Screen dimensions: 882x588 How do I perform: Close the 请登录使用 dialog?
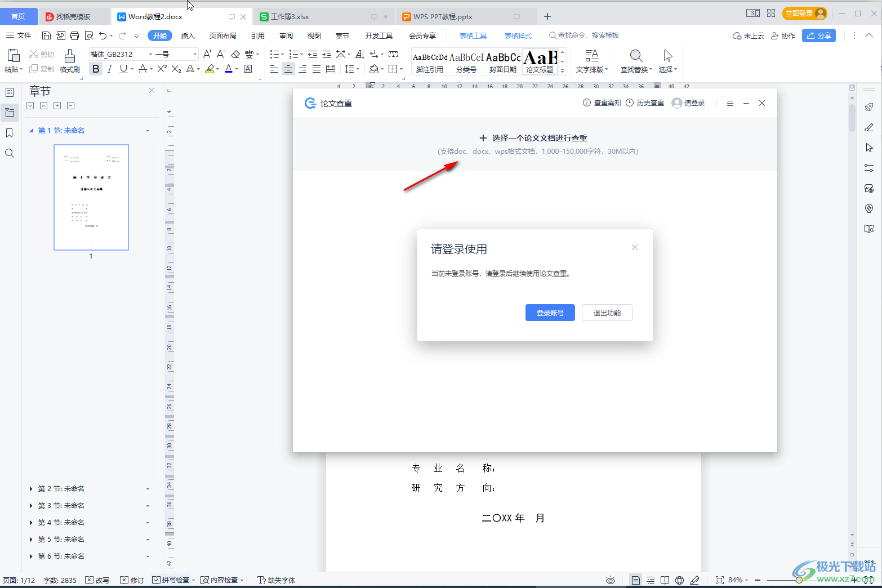pyautogui.click(x=635, y=247)
